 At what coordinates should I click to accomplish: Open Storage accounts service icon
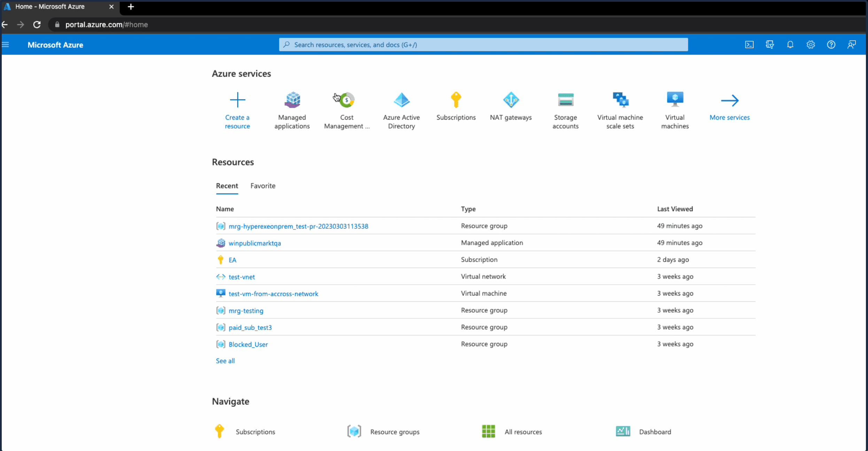tap(565, 100)
